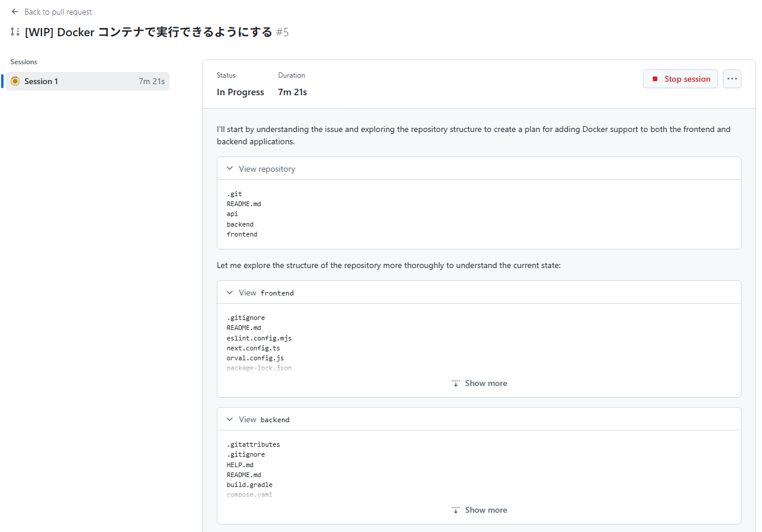Click the back arrow icon
This screenshot has width=762, height=532.
(15, 12)
